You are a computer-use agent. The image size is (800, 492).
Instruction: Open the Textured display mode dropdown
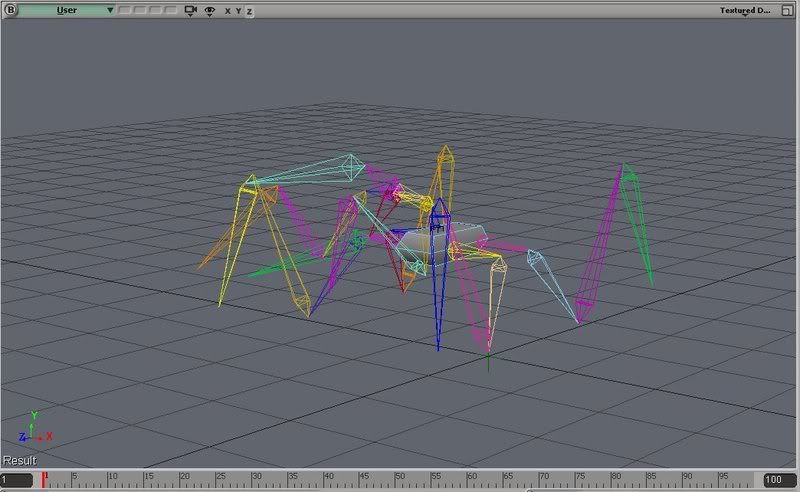point(745,10)
